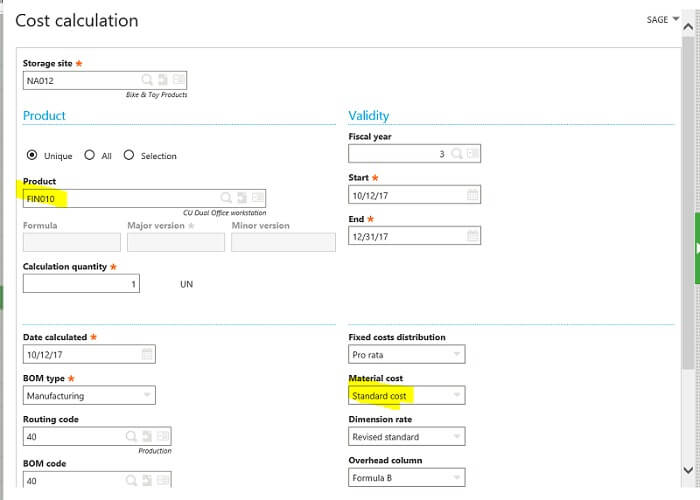
Task: Click the disabled Formula field
Action: 72,242
